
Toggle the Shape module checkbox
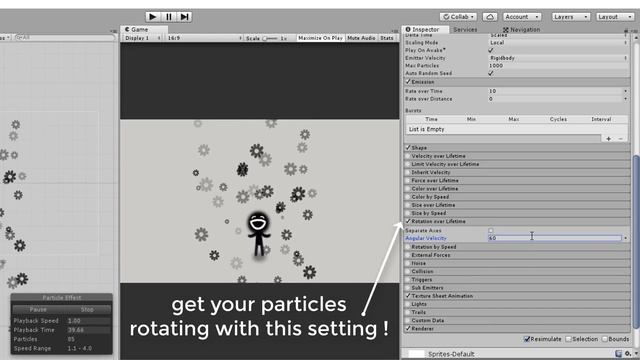click(x=408, y=147)
